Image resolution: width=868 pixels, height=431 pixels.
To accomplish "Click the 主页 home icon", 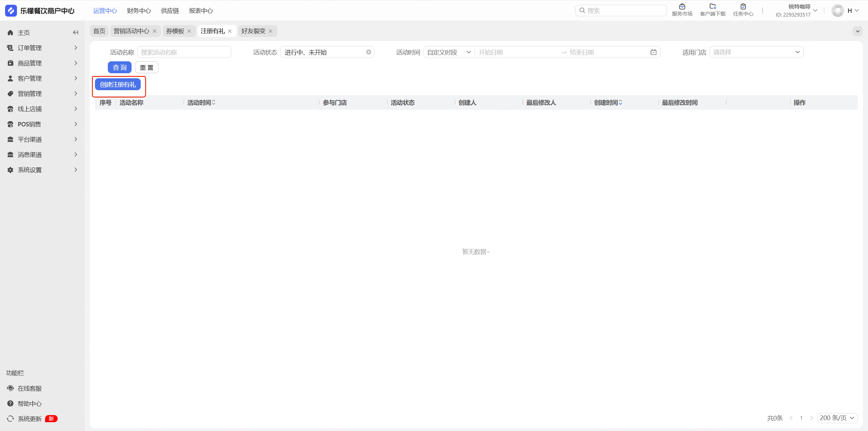I will pyautogui.click(x=11, y=33).
